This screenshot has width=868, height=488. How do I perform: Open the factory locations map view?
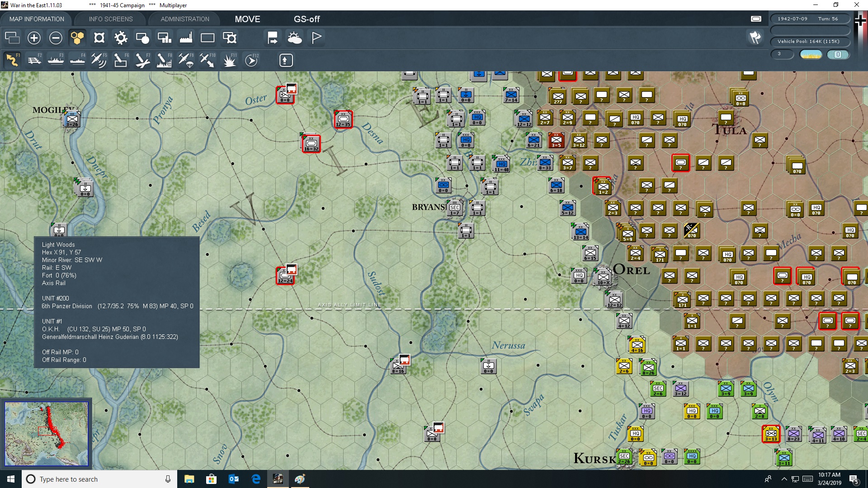tap(186, 38)
